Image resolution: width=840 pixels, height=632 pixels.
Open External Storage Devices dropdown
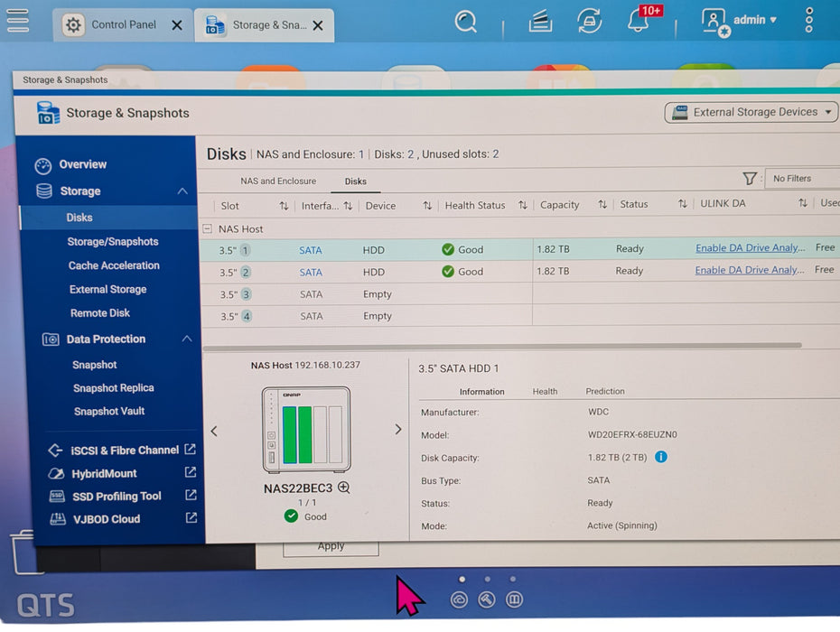pyautogui.click(x=751, y=113)
